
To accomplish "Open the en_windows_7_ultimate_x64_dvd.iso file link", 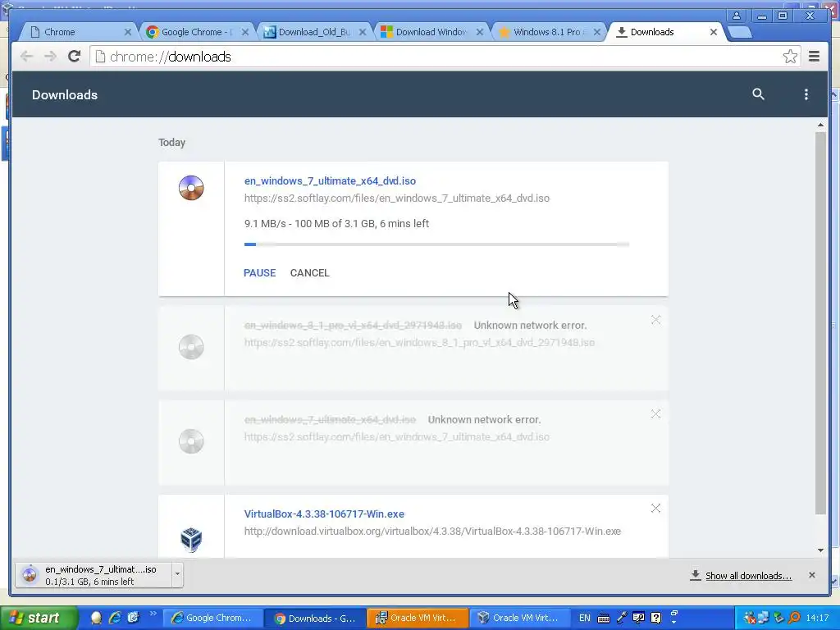I will click(x=330, y=181).
